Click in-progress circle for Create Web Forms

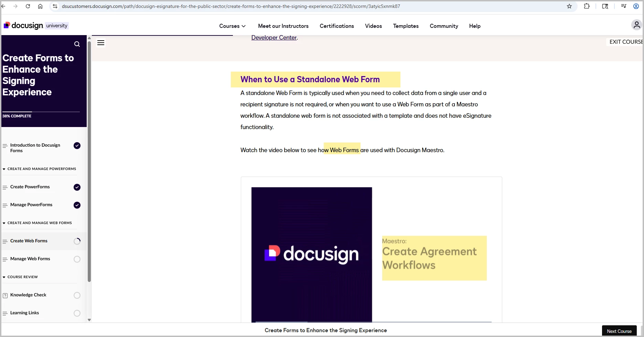click(x=77, y=241)
